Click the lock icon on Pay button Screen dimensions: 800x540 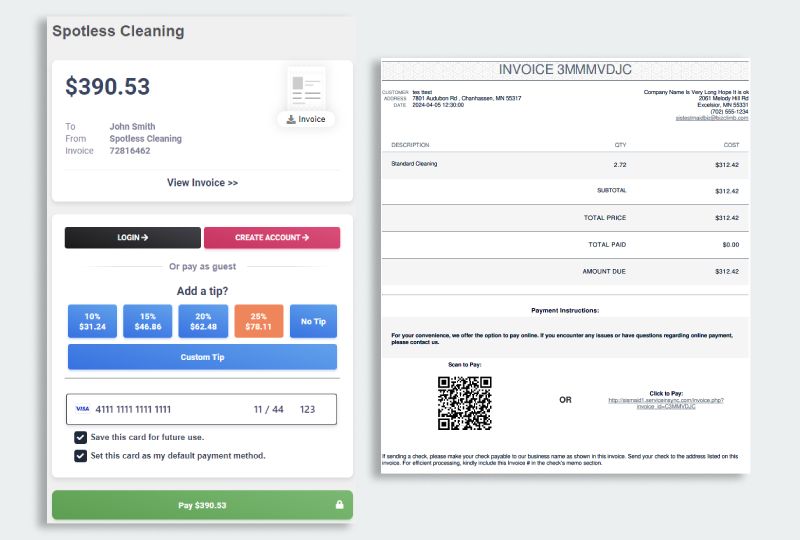click(x=339, y=504)
